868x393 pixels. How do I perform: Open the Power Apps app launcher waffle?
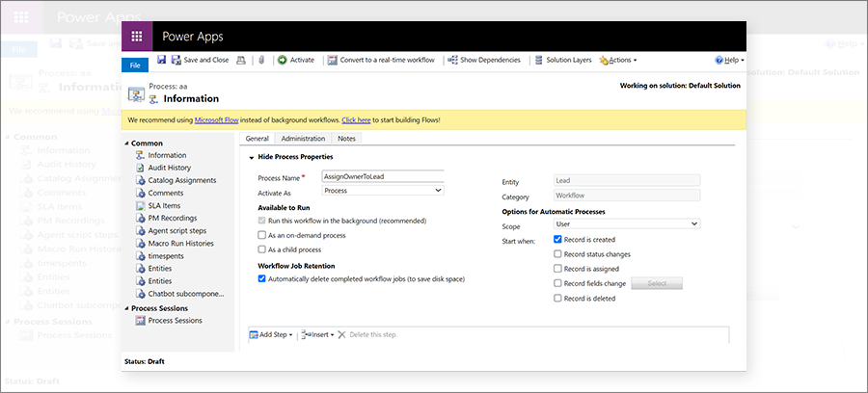(137, 37)
